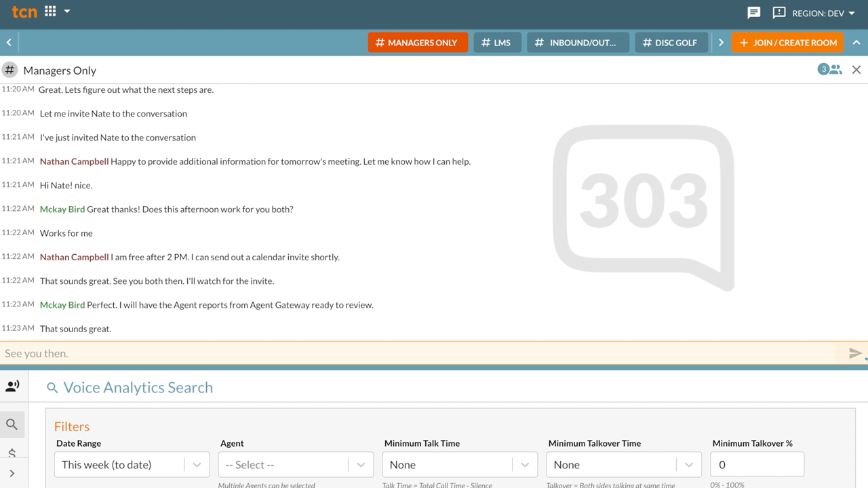Viewport: 868px width, 488px height.
Task: Click the Filters heading
Action: [72, 426]
